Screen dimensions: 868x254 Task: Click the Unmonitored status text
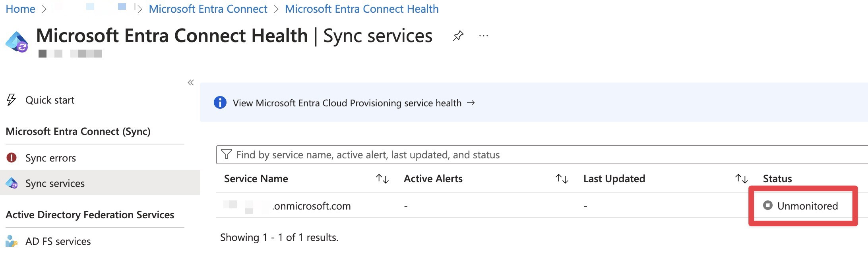(808, 206)
